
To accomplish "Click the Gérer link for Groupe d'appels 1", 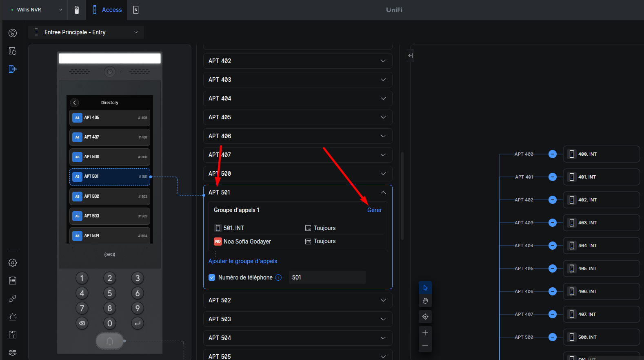I will [x=374, y=210].
